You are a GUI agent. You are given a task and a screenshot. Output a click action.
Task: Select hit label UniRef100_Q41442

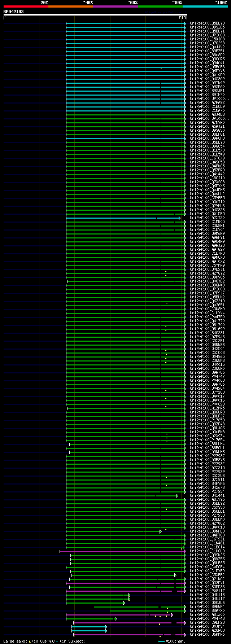click(x=207, y=174)
